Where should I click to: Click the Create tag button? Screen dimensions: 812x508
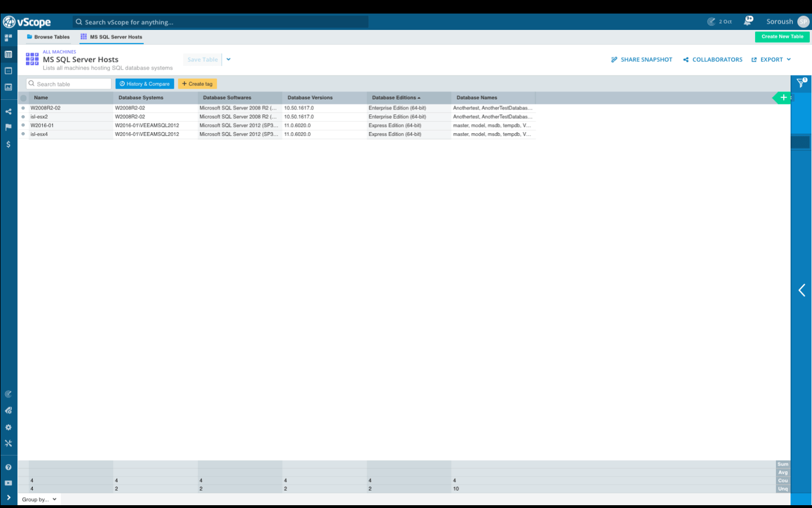click(197, 84)
